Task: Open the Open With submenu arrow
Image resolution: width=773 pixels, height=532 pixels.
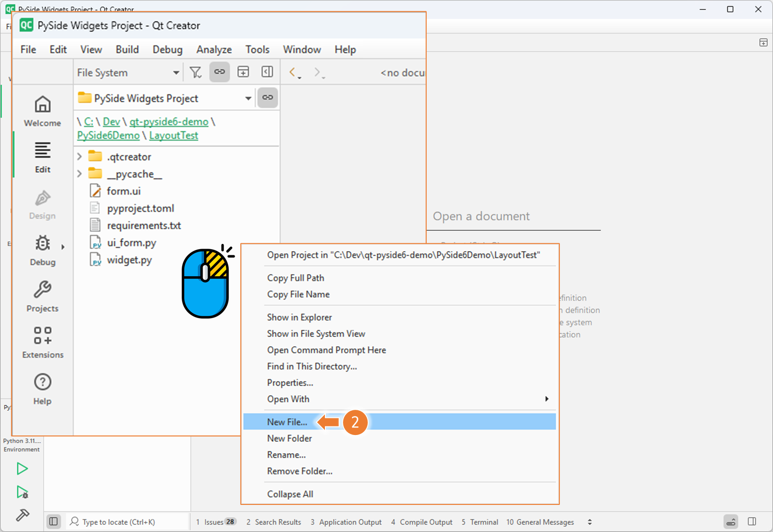Action: click(547, 399)
